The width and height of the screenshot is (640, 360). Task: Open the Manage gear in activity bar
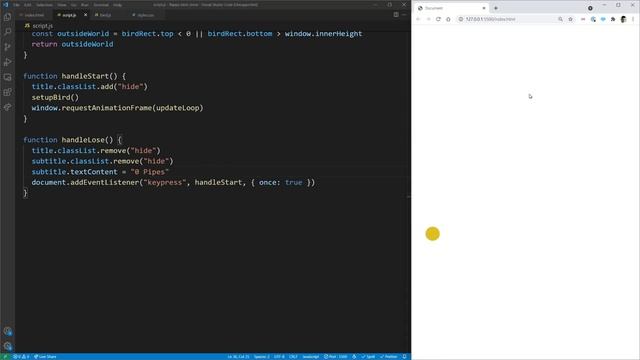point(7,346)
